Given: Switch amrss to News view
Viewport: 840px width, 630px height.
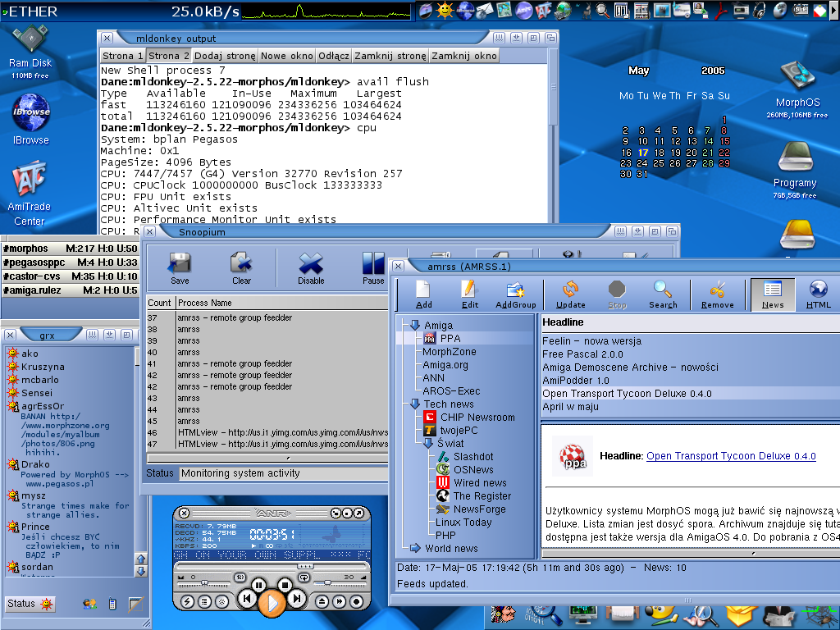Looking at the screenshot, I should point(773,294).
